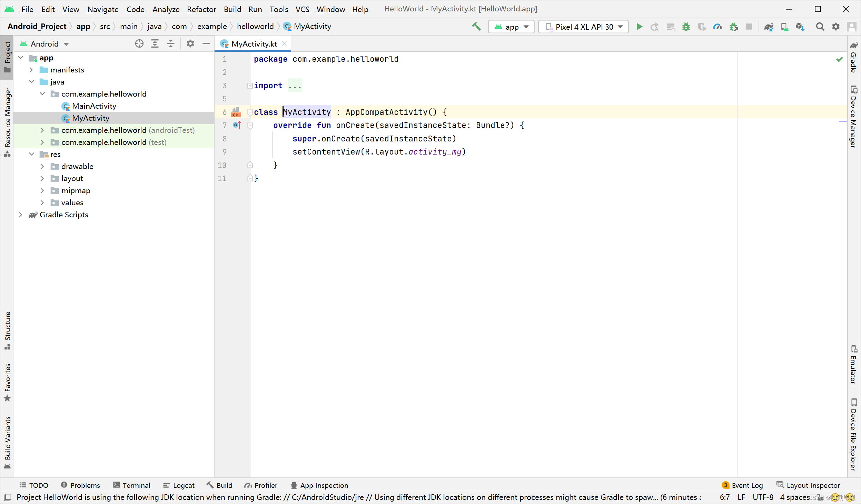Expand the layout folder under res
Image resolution: width=861 pixels, height=504 pixels.
(42, 178)
